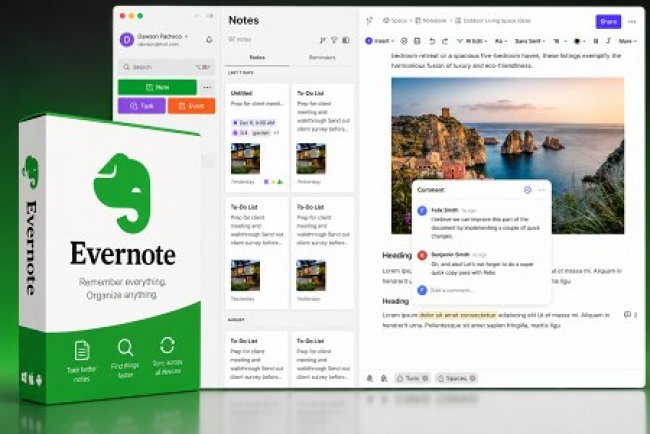
Task: Click Benjamin Smith's avatar in the comments
Action: (422, 255)
